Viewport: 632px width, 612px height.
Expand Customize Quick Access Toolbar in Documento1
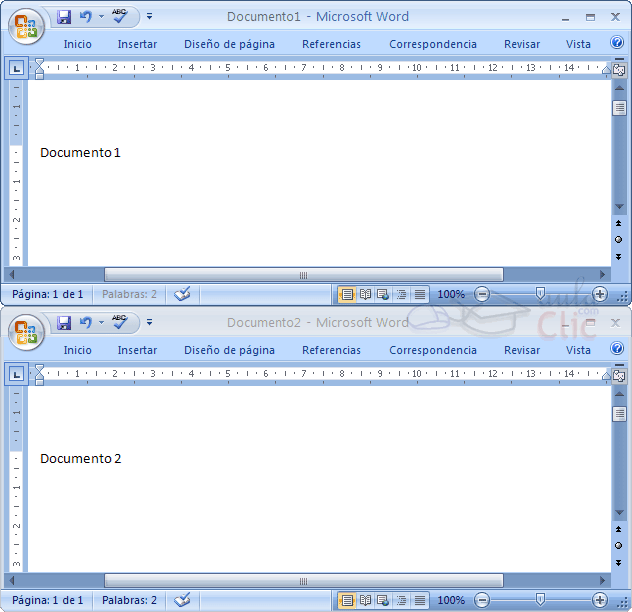coord(150,16)
